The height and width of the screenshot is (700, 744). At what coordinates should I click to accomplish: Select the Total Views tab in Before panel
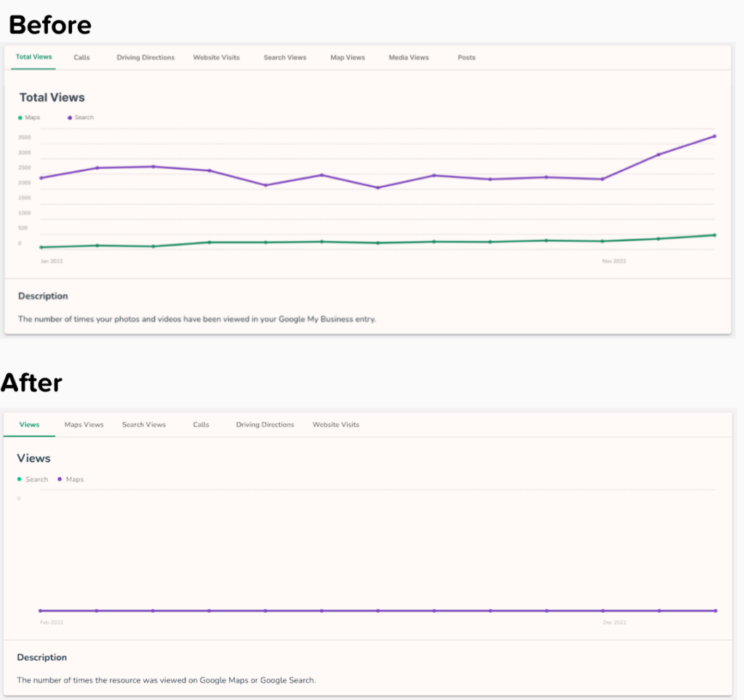[33, 57]
